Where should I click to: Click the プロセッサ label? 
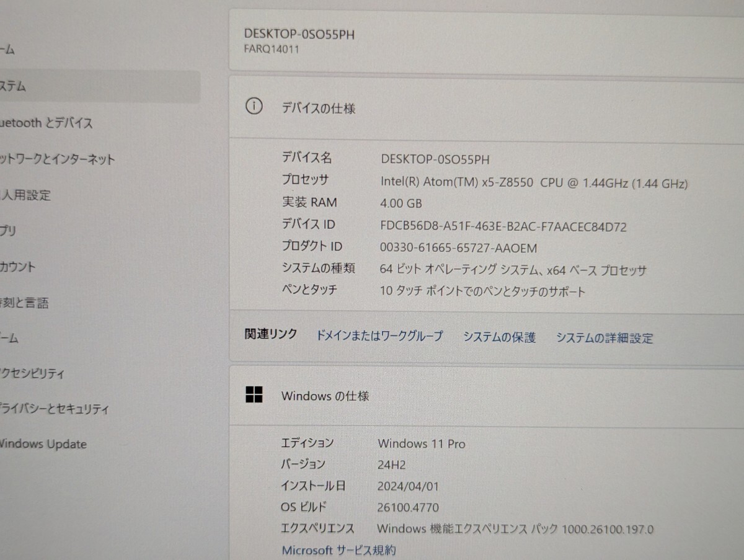pos(305,180)
